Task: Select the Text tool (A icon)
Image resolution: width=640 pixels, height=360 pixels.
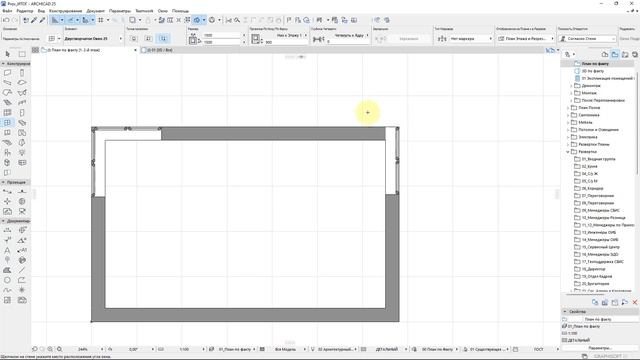Action: click(x=7, y=250)
